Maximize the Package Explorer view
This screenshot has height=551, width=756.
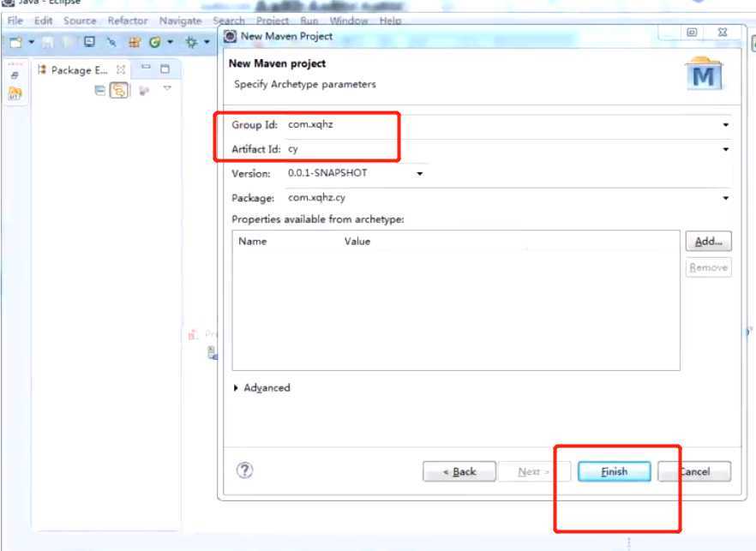coord(165,69)
